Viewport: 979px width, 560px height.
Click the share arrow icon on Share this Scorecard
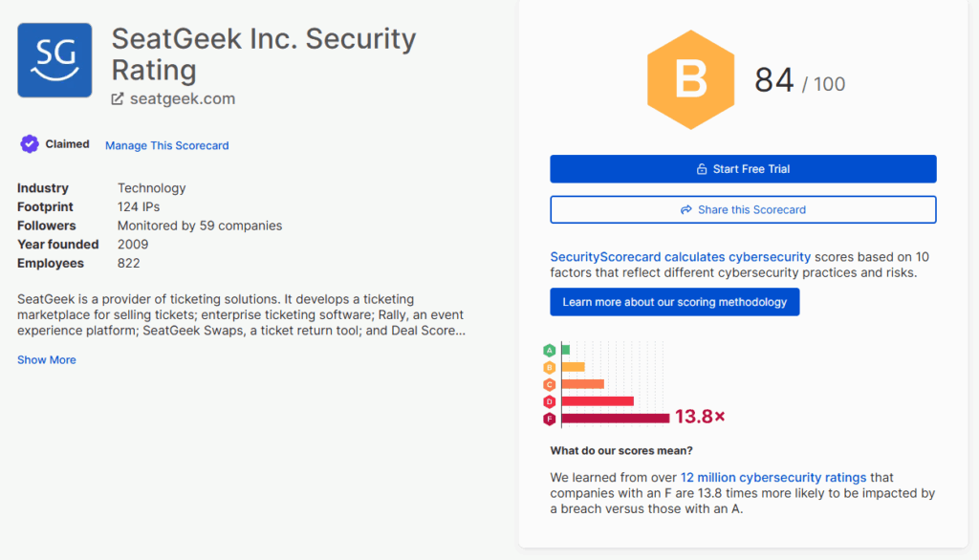coord(685,209)
